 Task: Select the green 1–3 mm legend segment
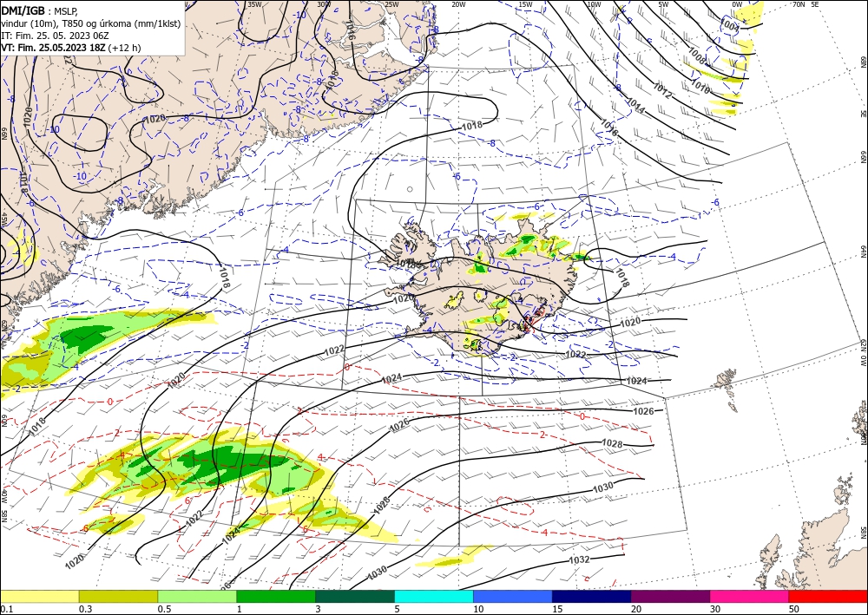click(x=276, y=596)
